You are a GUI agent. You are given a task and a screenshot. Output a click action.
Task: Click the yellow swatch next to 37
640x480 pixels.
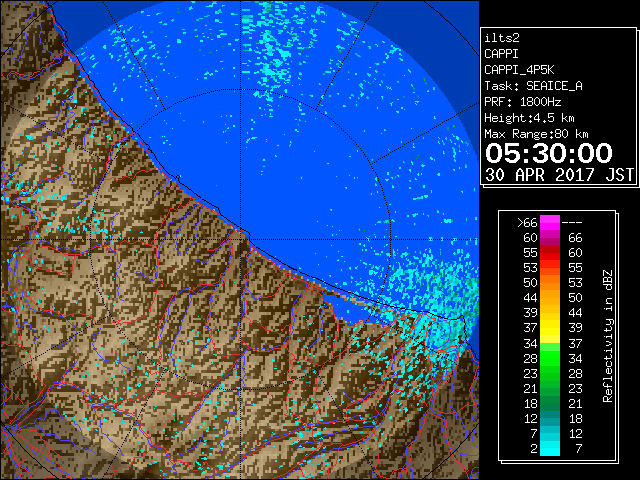pyautogui.click(x=550, y=328)
